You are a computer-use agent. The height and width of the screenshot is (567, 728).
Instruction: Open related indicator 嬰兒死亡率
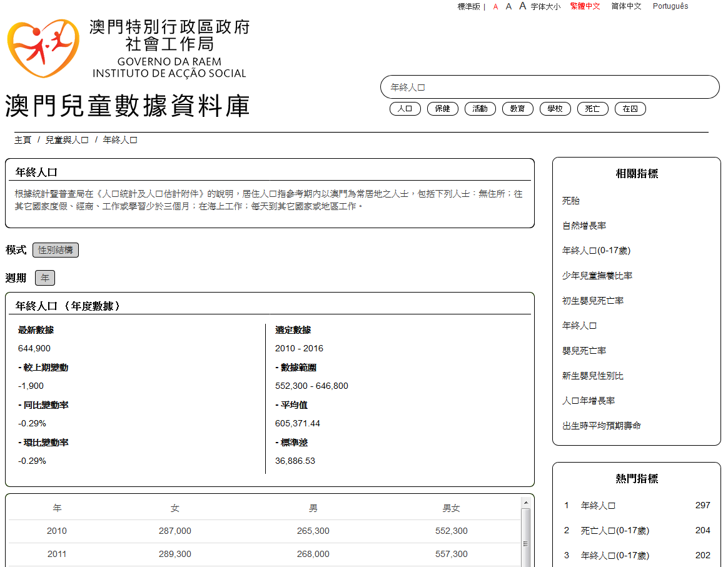pyautogui.click(x=584, y=351)
